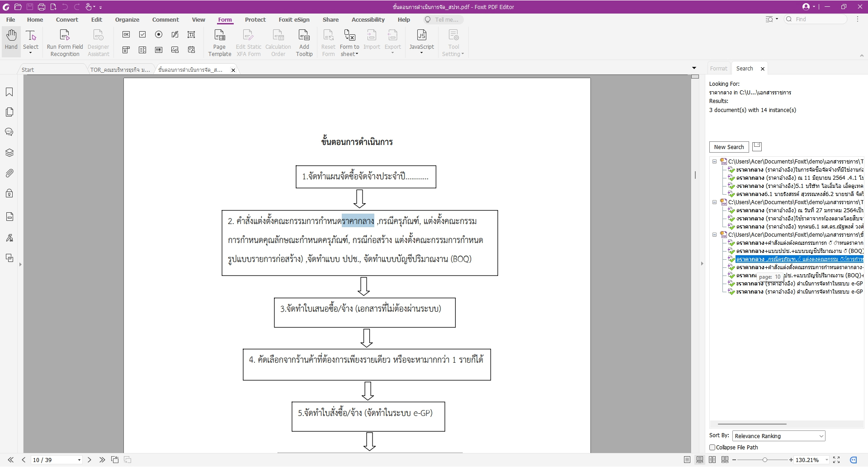Run JavaScript tool in Form ribbon
Viewport: 868px width, 467px height.
[x=421, y=41]
